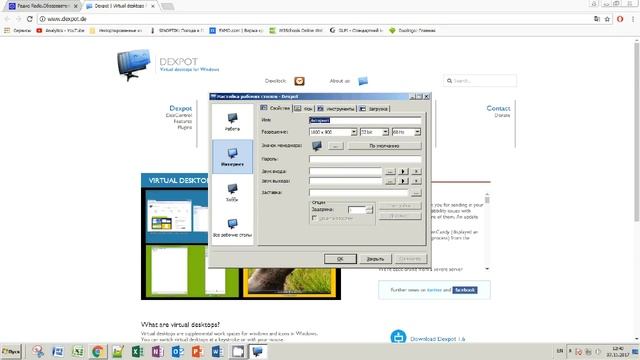Switch to the Инструменты tab

[336, 109]
